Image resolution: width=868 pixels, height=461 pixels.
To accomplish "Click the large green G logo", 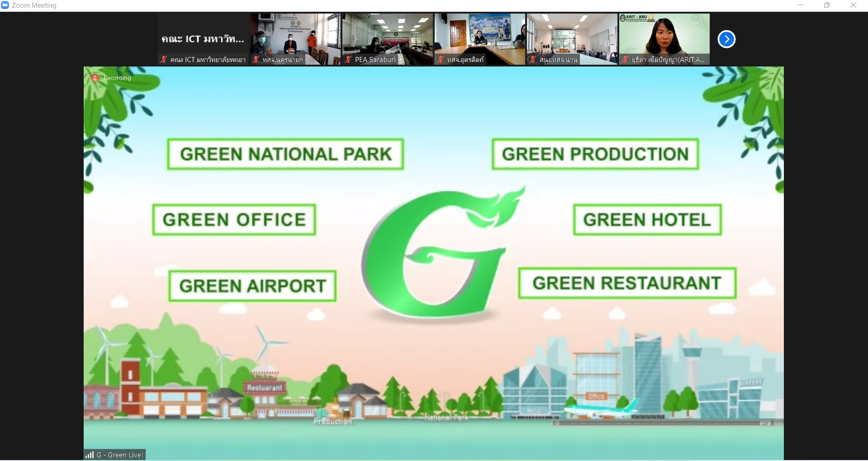I will click(434, 258).
